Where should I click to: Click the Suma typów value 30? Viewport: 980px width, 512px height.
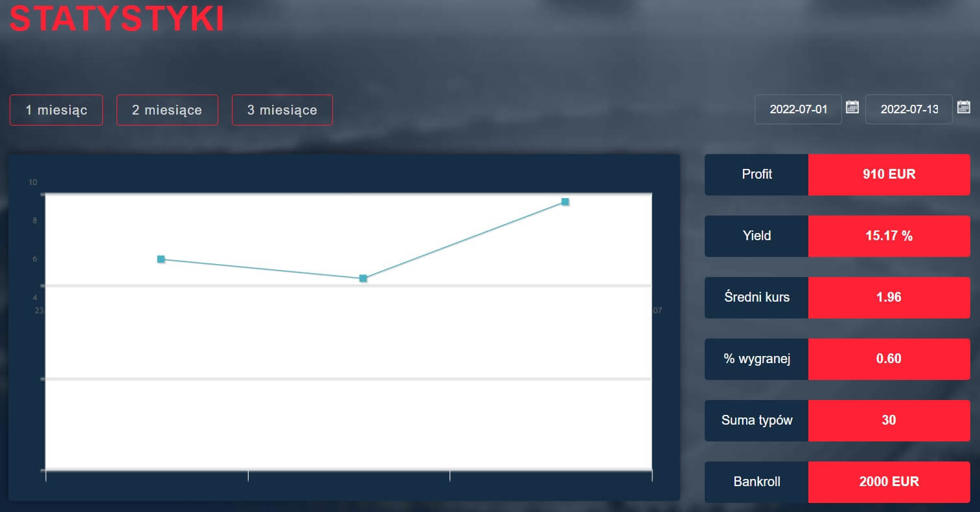pyautogui.click(x=889, y=420)
